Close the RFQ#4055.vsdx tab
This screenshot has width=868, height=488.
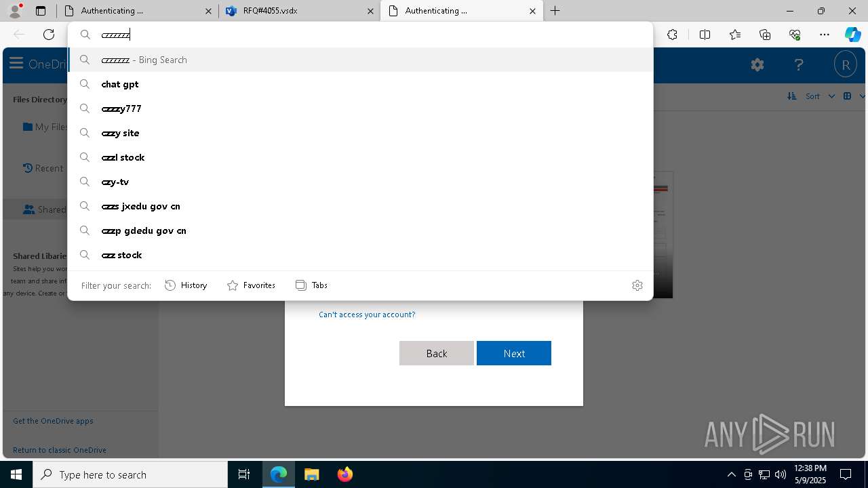click(x=370, y=11)
